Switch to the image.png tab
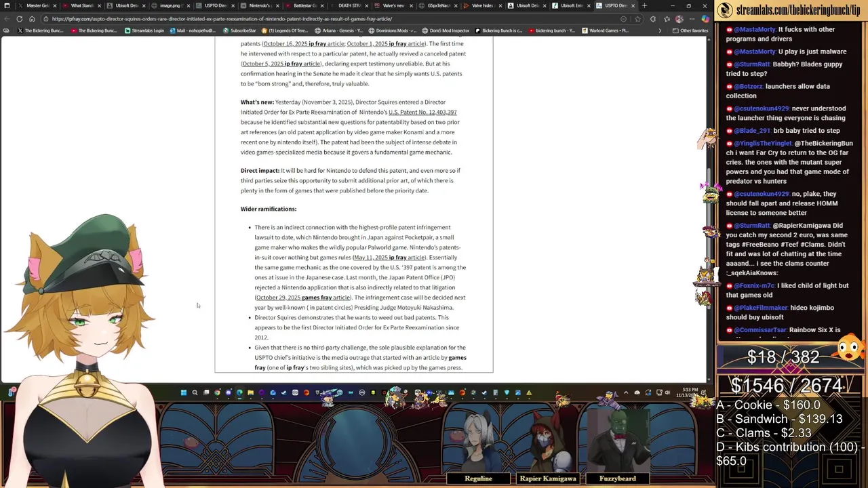This screenshot has height=488, width=868. pyautogui.click(x=172, y=5)
